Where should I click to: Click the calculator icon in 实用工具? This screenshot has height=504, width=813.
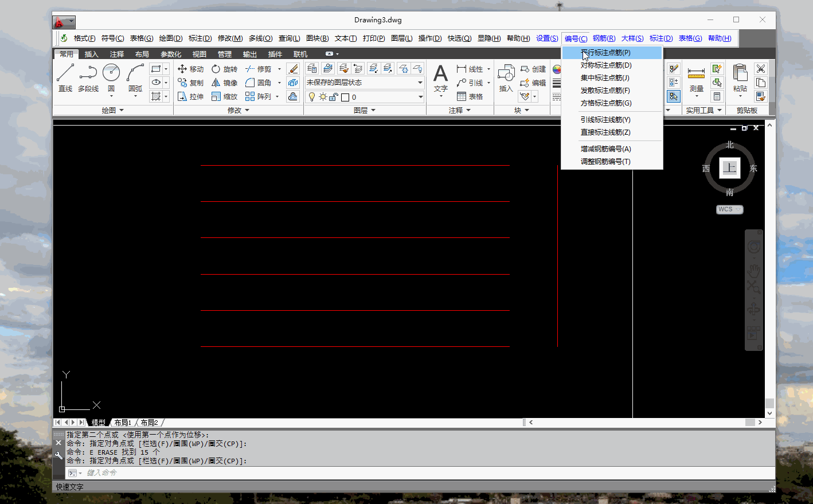click(x=717, y=96)
